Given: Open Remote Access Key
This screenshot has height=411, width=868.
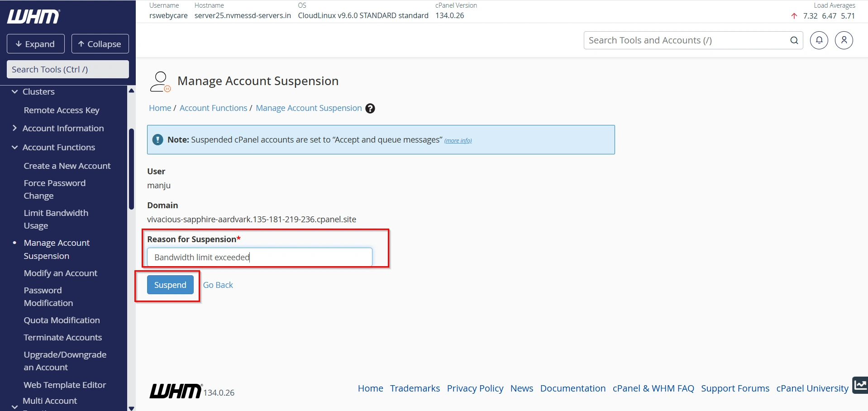Looking at the screenshot, I should tap(62, 110).
